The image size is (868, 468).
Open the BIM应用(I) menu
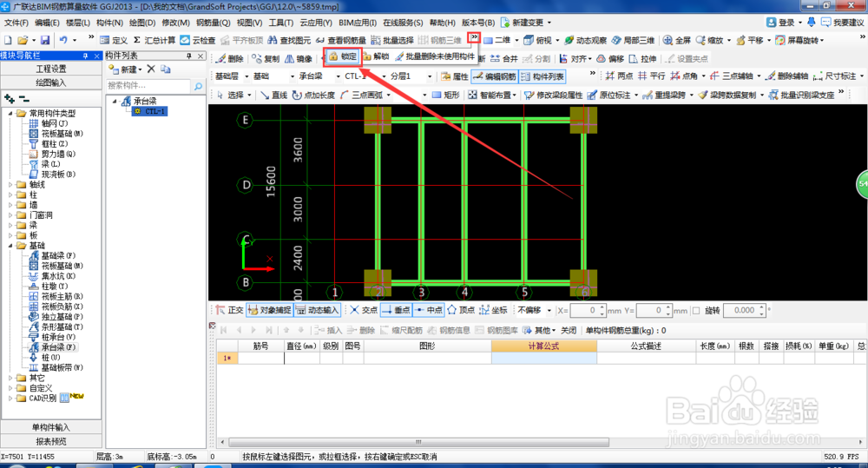(x=358, y=23)
